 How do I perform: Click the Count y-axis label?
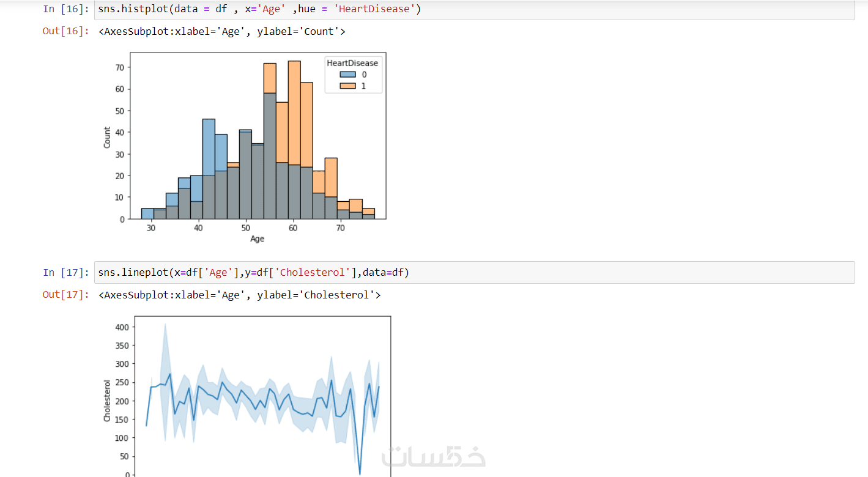pos(108,137)
